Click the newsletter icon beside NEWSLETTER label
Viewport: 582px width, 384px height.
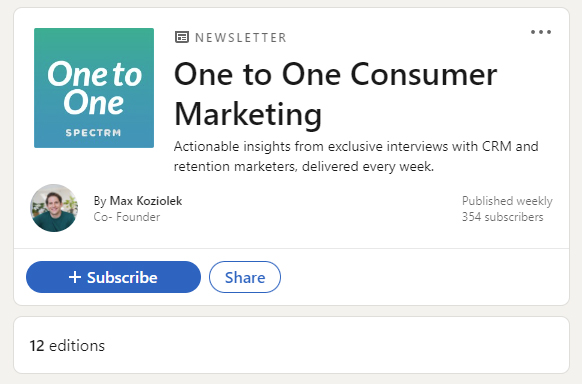coord(182,37)
